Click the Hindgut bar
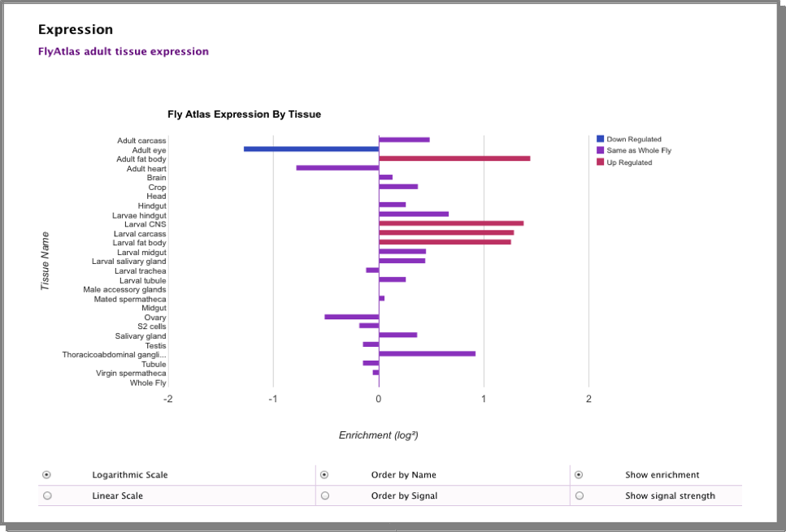 click(x=392, y=205)
